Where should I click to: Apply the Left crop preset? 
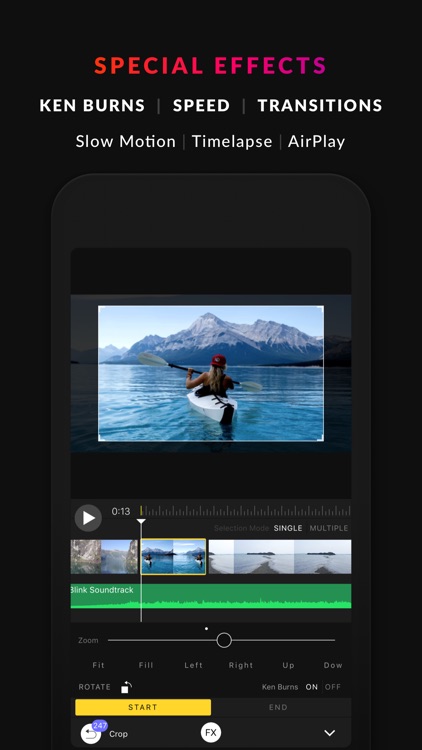tap(193, 665)
